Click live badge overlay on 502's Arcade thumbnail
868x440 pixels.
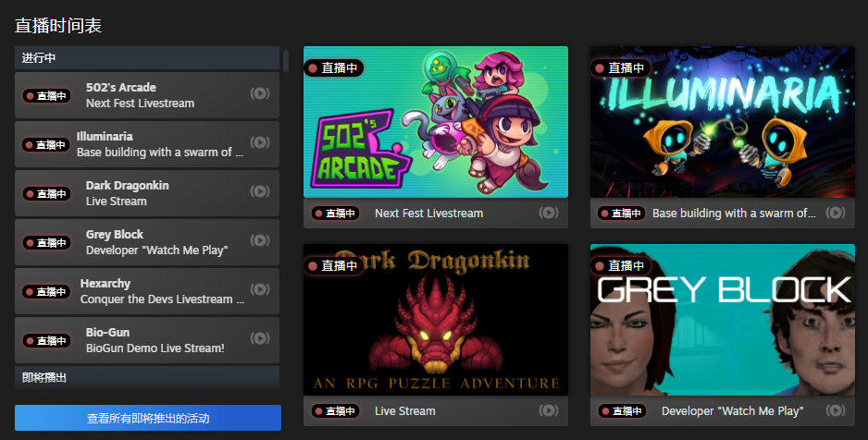(x=334, y=68)
